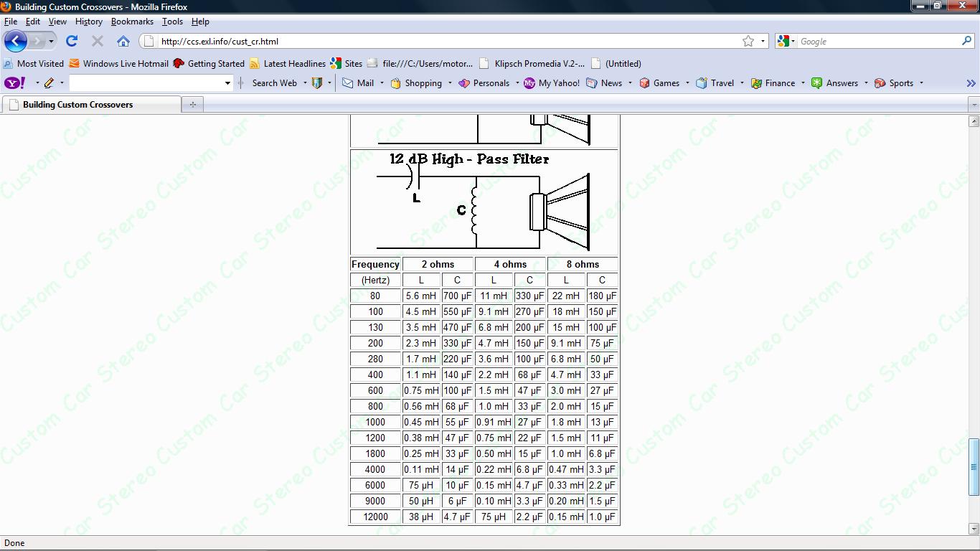Open the Windows Live Hotmail bookmark

(x=118, y=63)
